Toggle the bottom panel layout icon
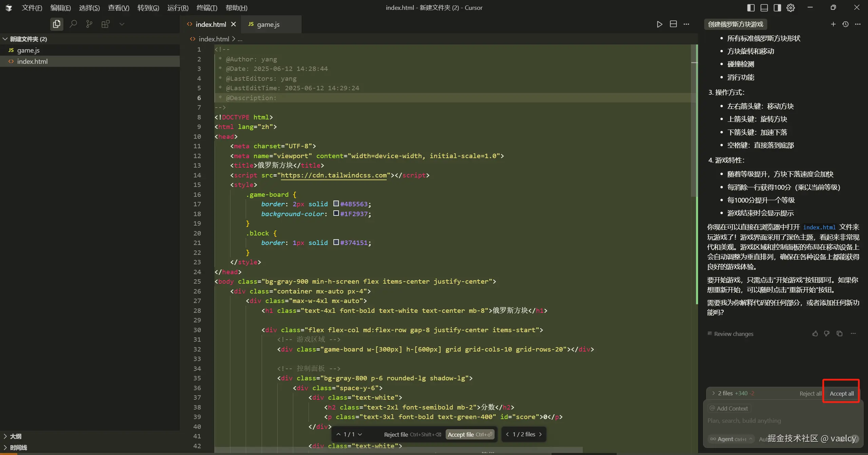This screenshot has height=455, width=868. coord(764,7)
